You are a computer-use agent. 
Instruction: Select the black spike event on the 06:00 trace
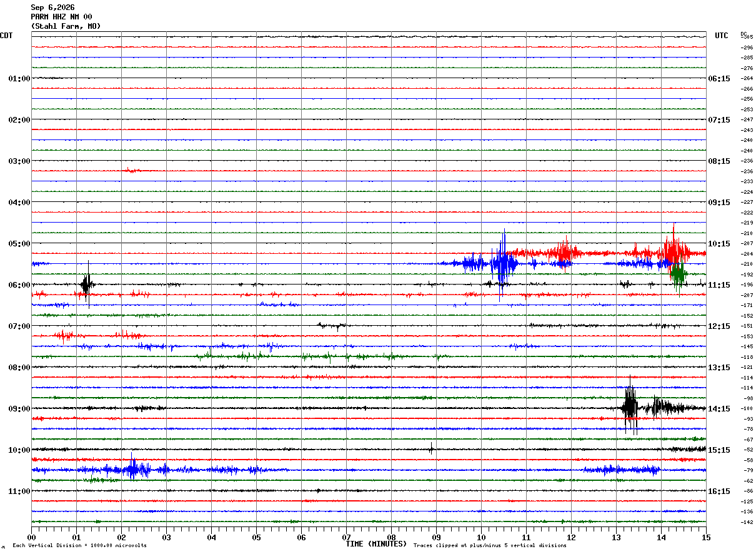87,285
